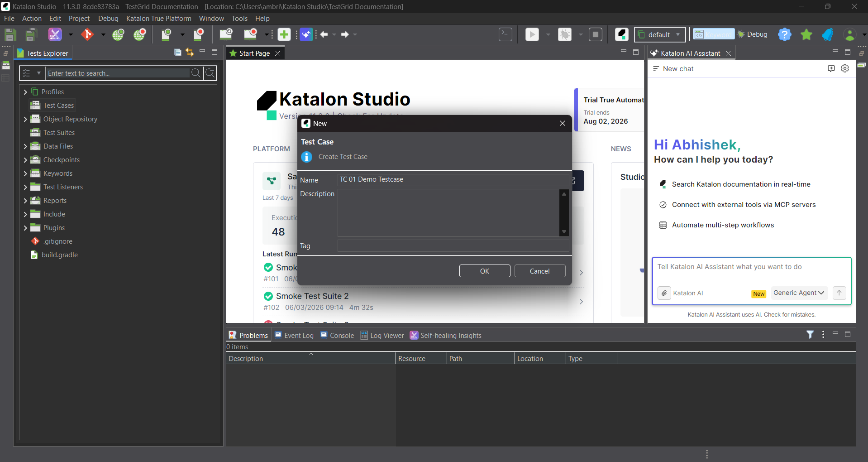
Task: Click the Problems filter funnel icon
Action: 810,335
